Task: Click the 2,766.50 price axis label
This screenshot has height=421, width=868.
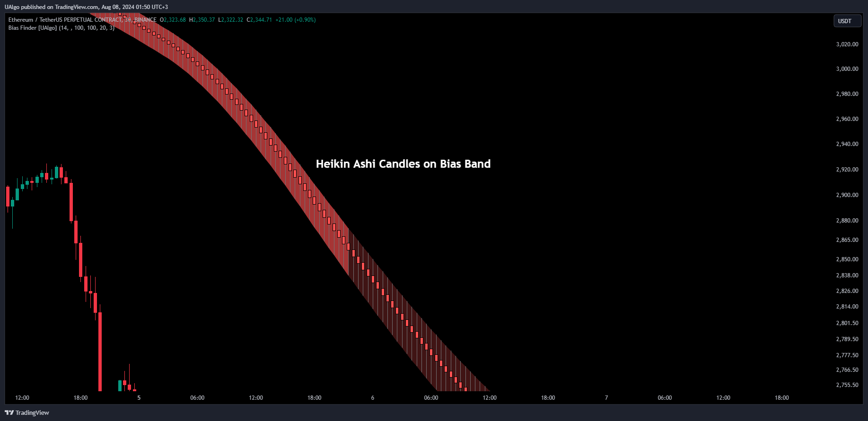Action: (847, 370)
